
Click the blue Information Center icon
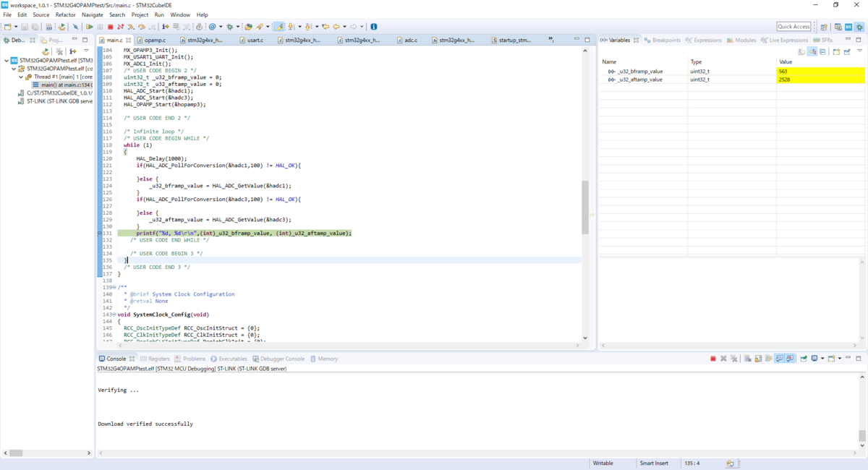click(373, 27)
